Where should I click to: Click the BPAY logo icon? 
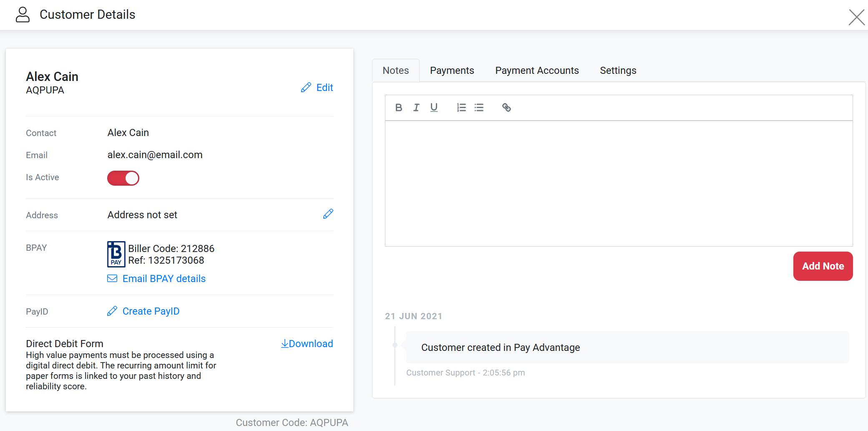[116, 254]
